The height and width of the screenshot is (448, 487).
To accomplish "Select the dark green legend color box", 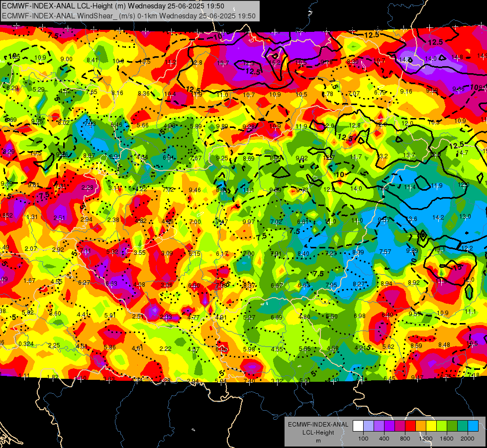I will (x=452, y=426).
